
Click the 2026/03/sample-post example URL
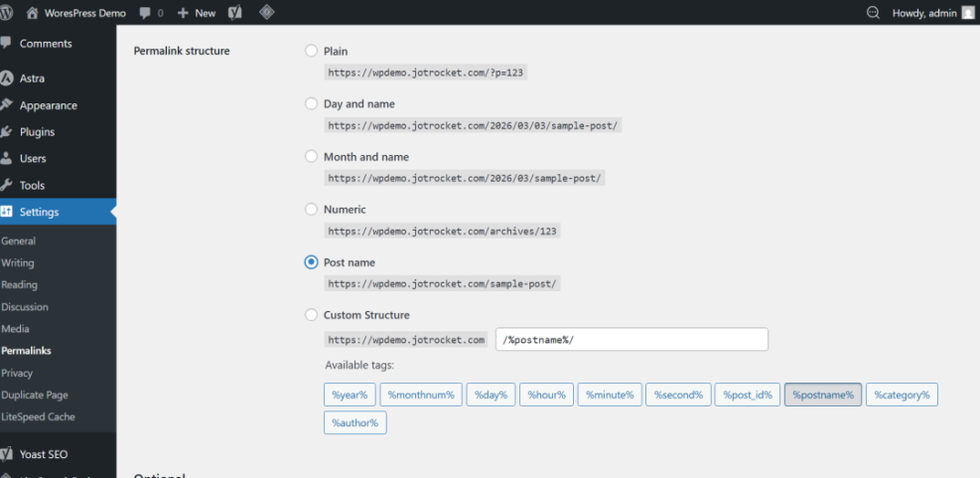[x=465, y=178]
